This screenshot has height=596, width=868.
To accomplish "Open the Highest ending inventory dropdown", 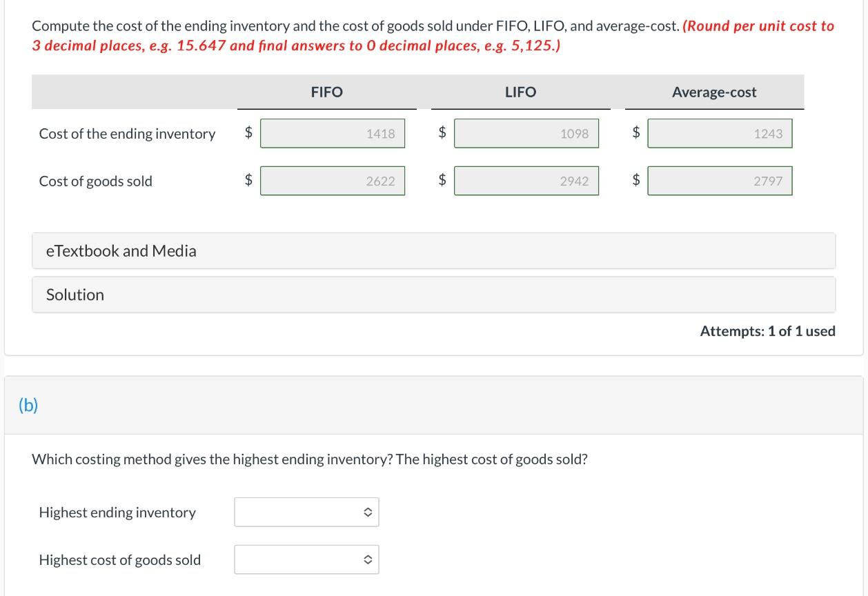I will (x=306, y=512).
